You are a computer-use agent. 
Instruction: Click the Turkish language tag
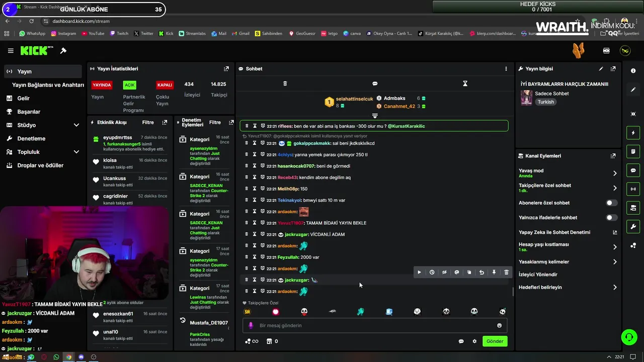pyautogui.click(x=545, y=102)
